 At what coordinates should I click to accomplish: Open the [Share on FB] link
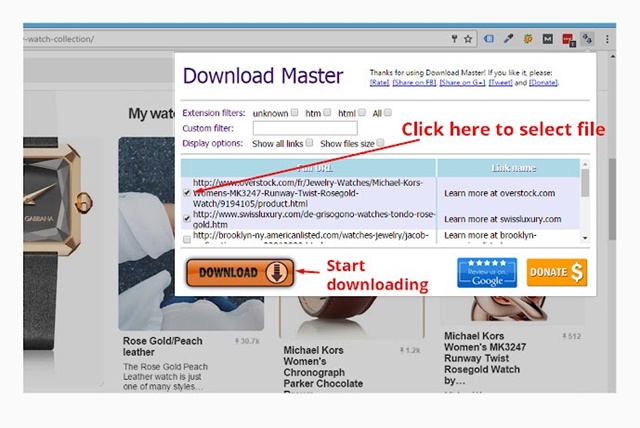pyautogui.click(x=414, y=83)
